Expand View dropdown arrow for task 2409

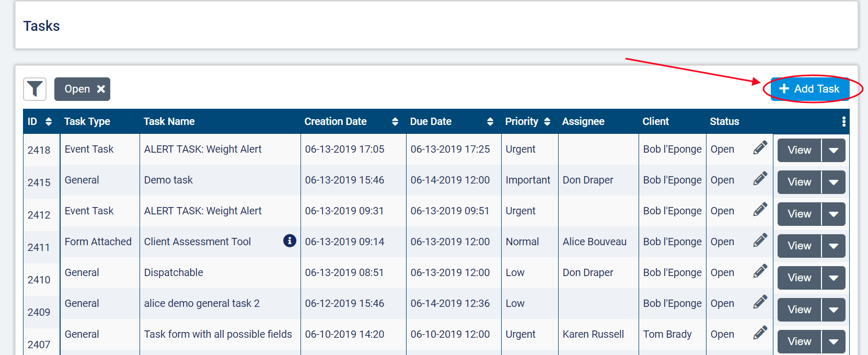834,310
